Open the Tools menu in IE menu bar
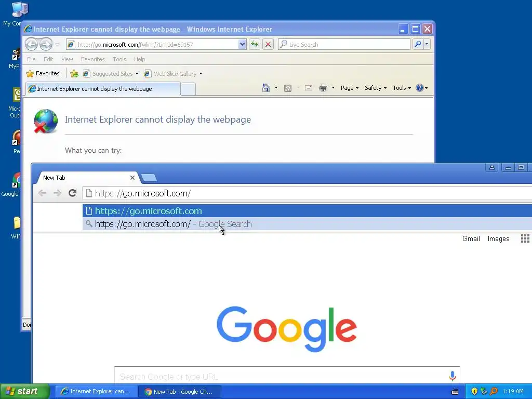The height and width of the screenshot is (399, 532). click(x=119, y=59)
